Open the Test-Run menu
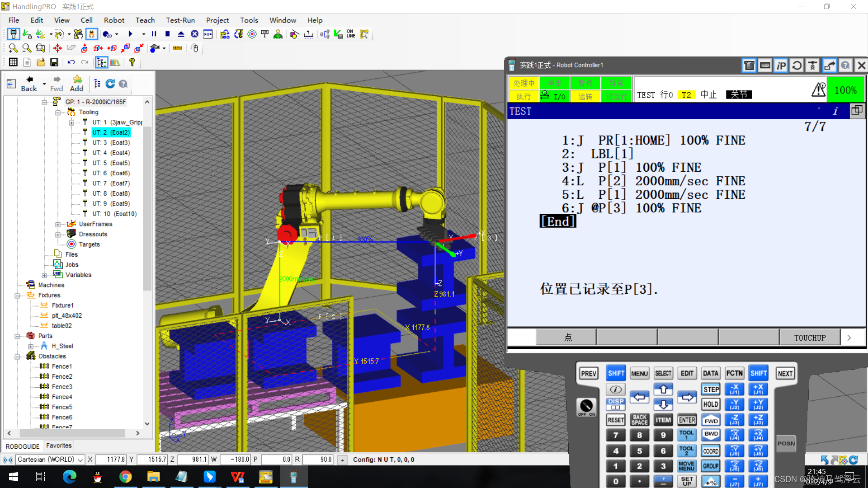868x488 pixels. click(180, 20)
